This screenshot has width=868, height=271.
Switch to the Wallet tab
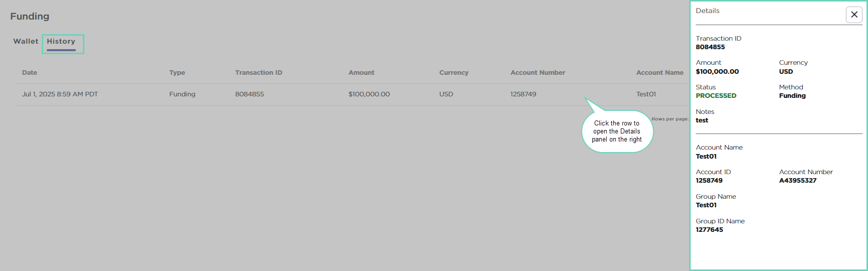26,41
